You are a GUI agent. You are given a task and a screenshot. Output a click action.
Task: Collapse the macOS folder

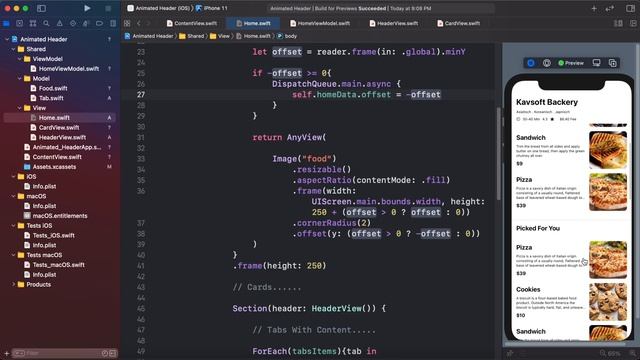[13, 196]
